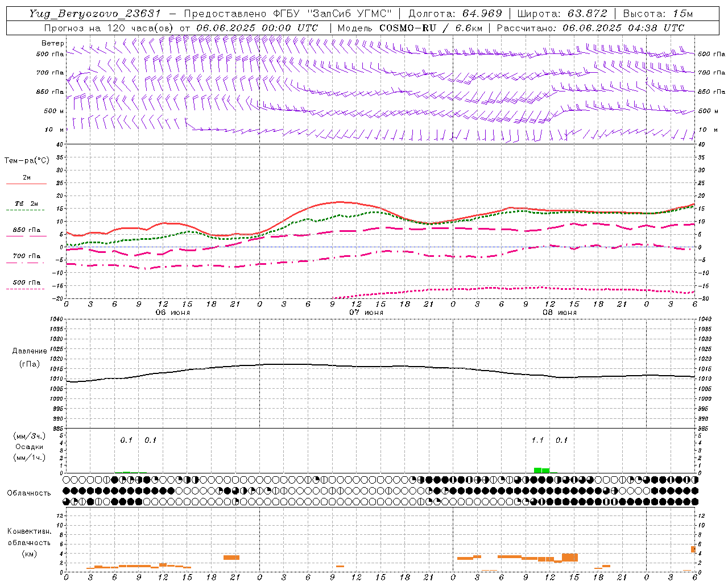Viewport: 728px width, 582px height.
Task: Click the (мм/1ч.) precipitation unit label
Action: [x=29, y=458]
